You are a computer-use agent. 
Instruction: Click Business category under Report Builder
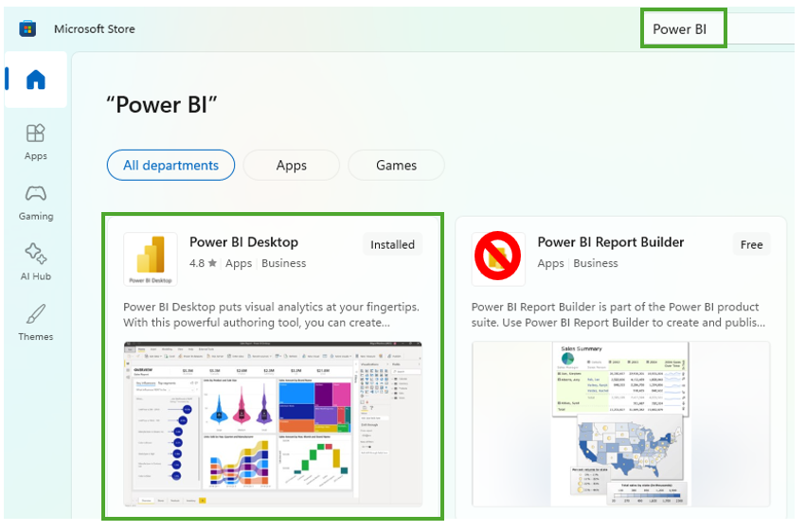596,263
